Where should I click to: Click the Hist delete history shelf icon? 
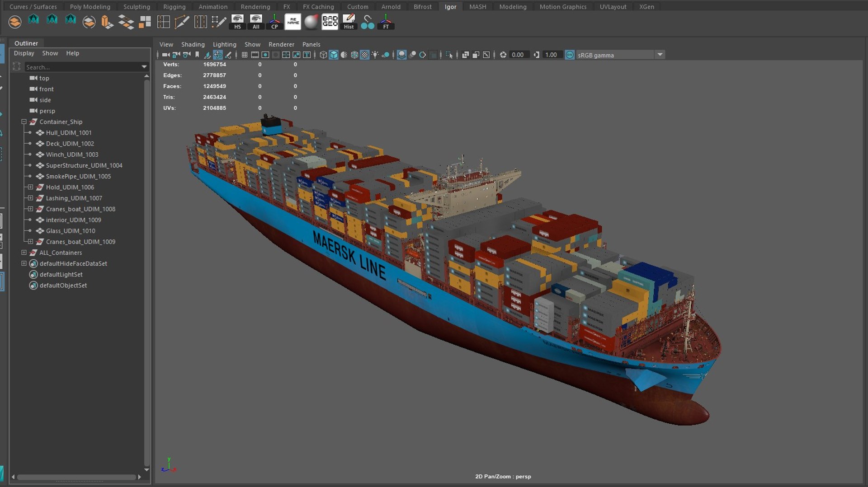pos(349,22)
